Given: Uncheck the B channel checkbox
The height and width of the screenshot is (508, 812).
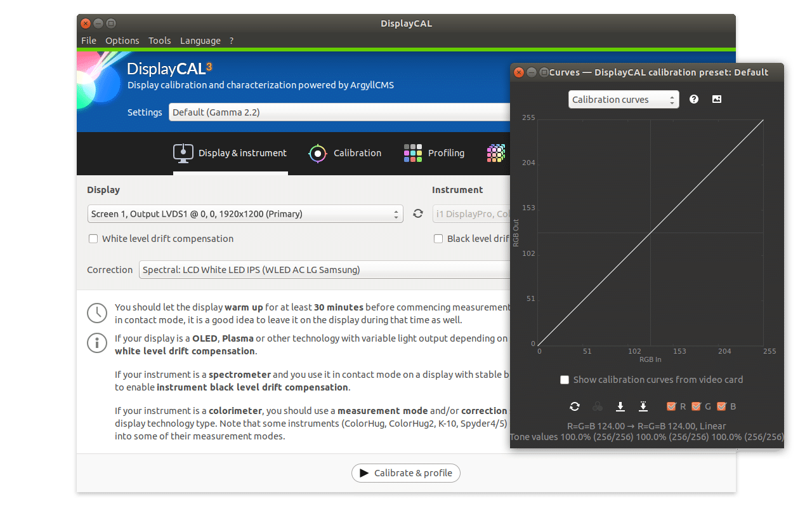Looking at the screenshot, I should (721, 406).
